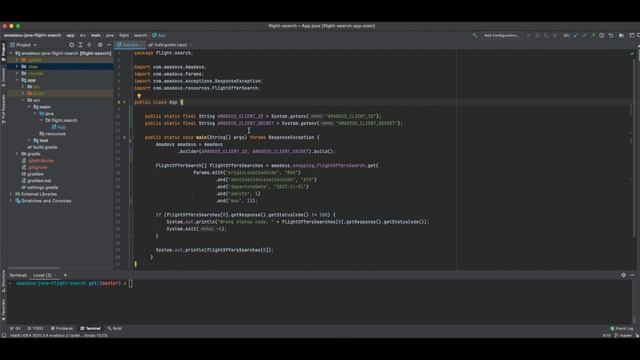Open Git Show History clock icon
The height and width of the screenshot is (360, 640).
[x=602, y=36]
